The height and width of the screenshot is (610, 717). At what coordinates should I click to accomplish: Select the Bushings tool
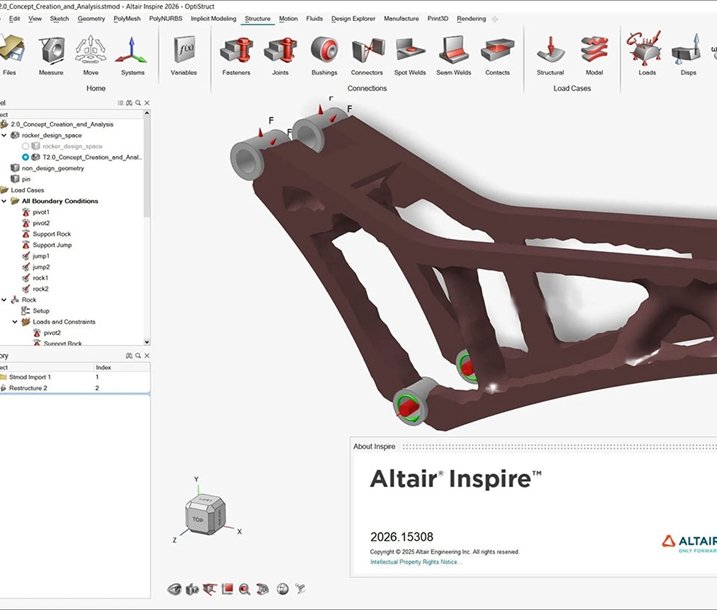[x=324, y=50]
